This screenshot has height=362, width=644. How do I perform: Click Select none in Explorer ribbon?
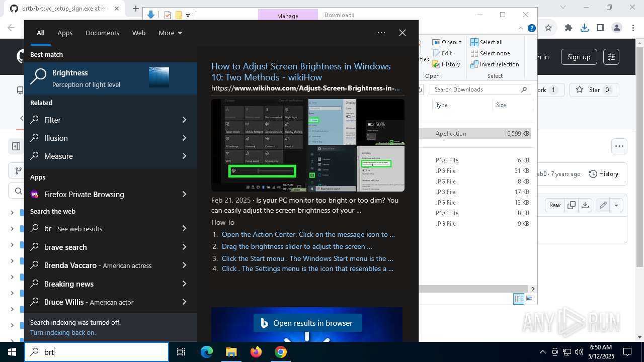pos(490,53)
